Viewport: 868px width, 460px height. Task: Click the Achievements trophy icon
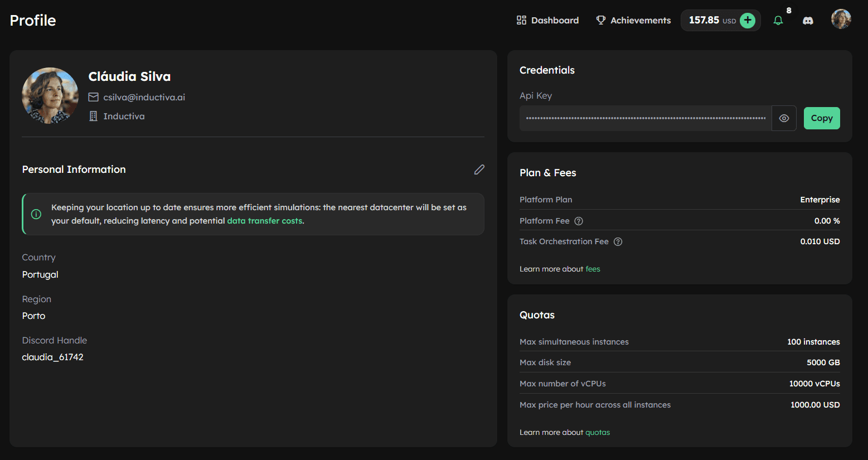click(x=601, y=20)
